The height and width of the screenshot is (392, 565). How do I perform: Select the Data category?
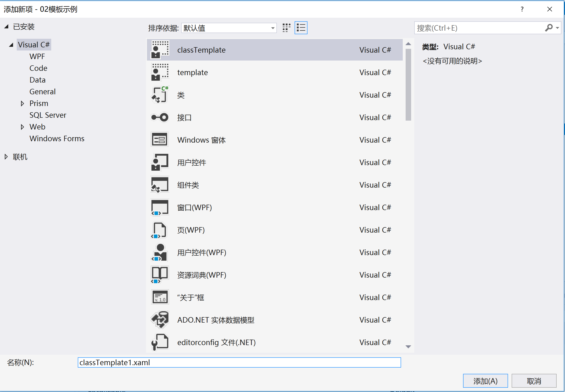37,80
